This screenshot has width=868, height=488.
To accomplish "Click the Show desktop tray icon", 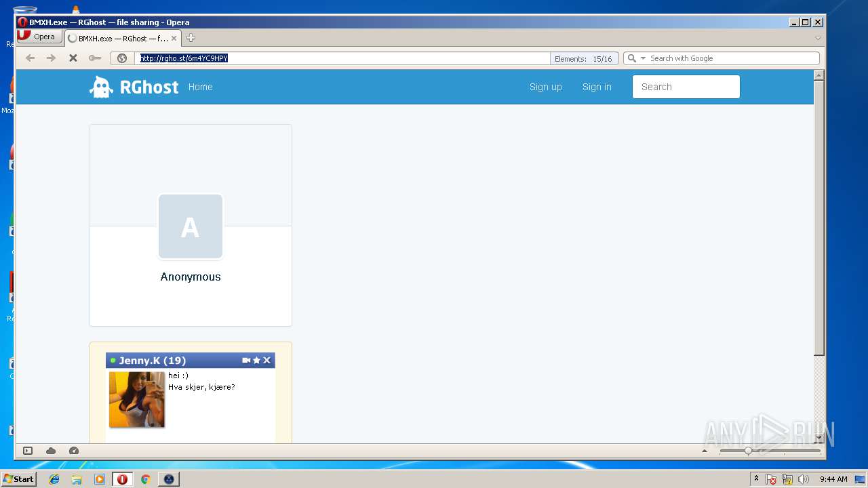I will 860,479.
